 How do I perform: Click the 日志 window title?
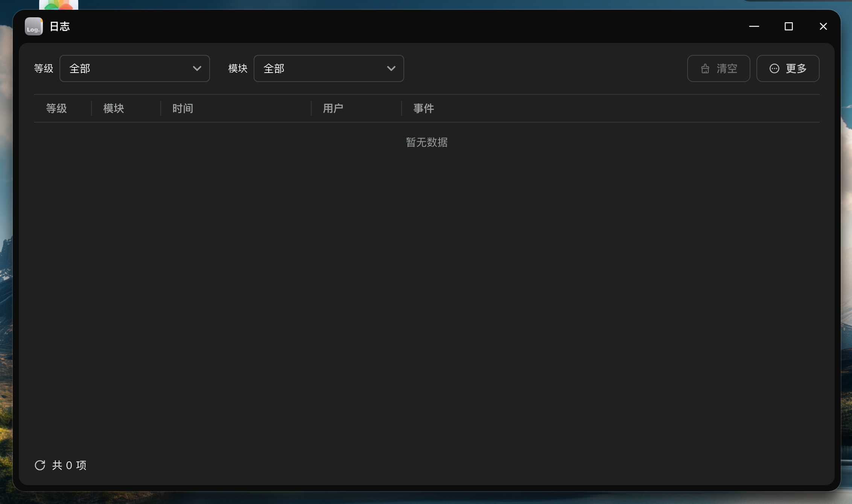tap(60, 26)
